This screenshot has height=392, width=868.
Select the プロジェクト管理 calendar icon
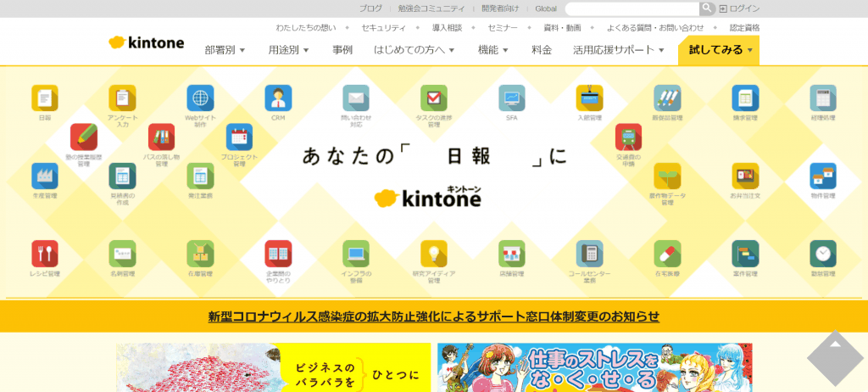239,137
